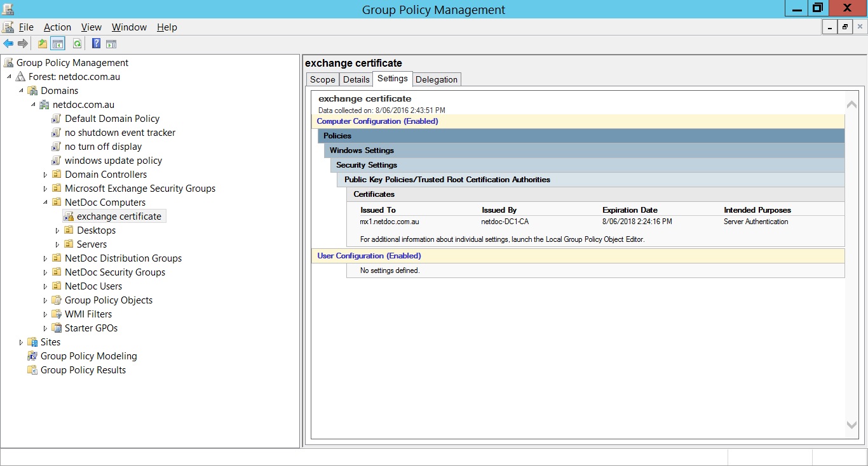Open the Help menu
This screenshot has width=868, height=466.
click(167, 27)
